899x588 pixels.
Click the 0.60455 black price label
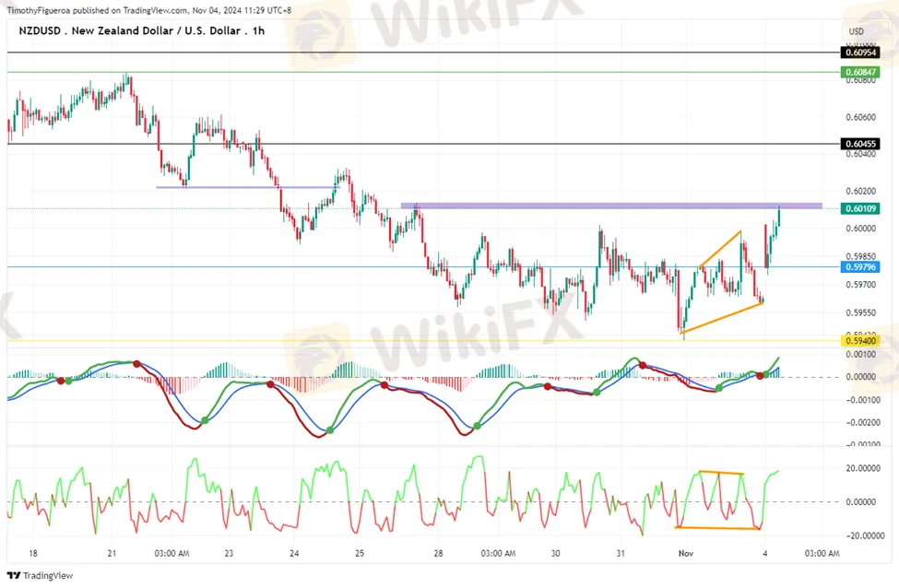(860, 144)
